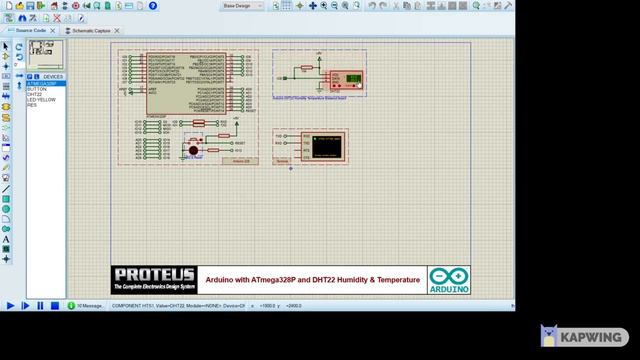Toggle the grid display icon
This screenshot has width=640, height=360.
point(287,6)
